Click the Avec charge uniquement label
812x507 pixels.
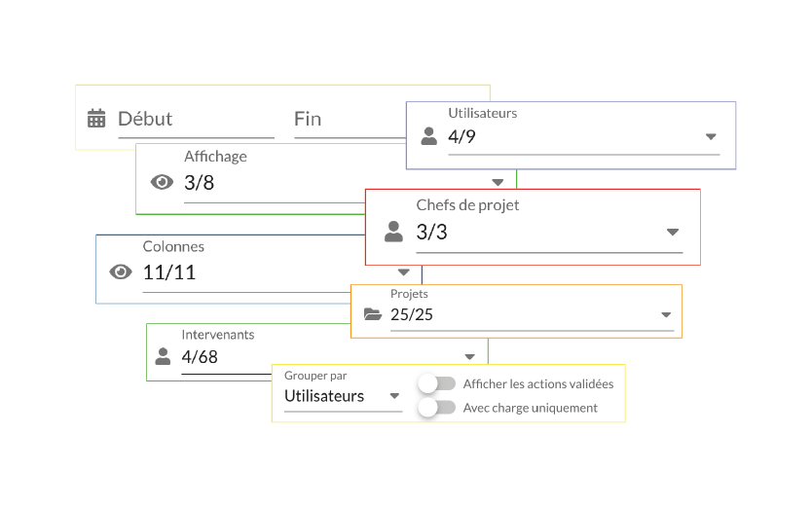(531, 408)
